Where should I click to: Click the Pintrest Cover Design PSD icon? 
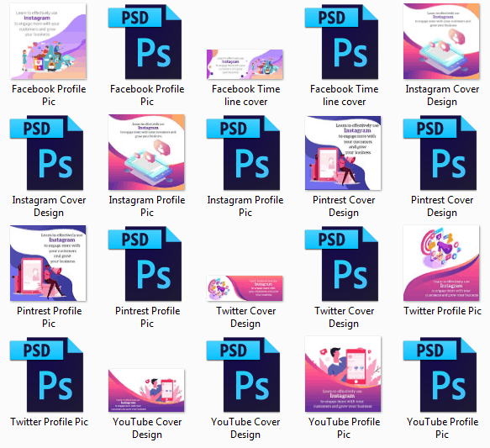(440, 152)
